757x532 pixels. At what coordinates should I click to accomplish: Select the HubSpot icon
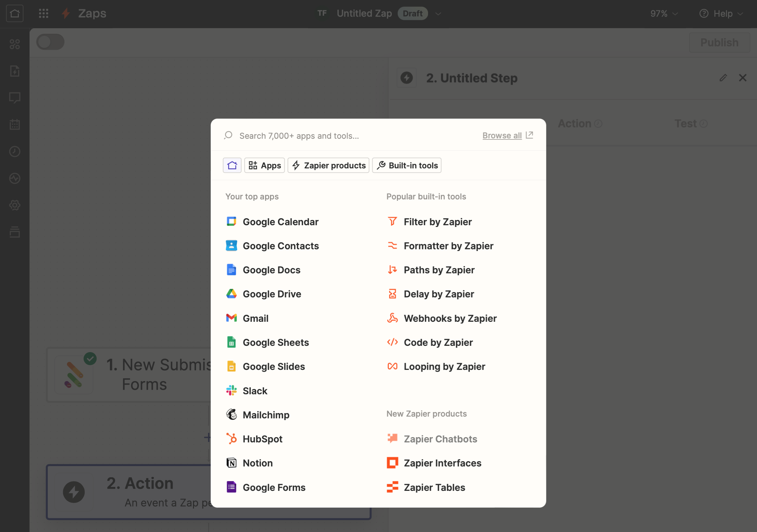231,439
